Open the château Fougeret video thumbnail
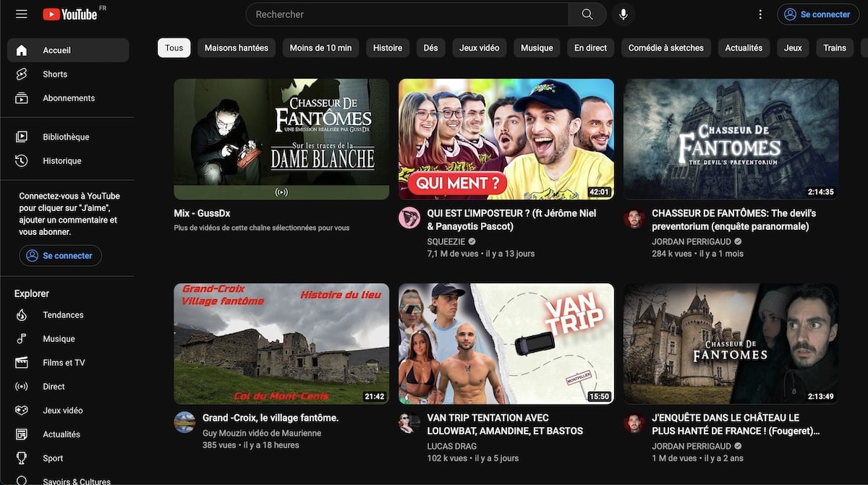This screenshot has height=485, width=868. pyautogui.click(x=731, y=343)
